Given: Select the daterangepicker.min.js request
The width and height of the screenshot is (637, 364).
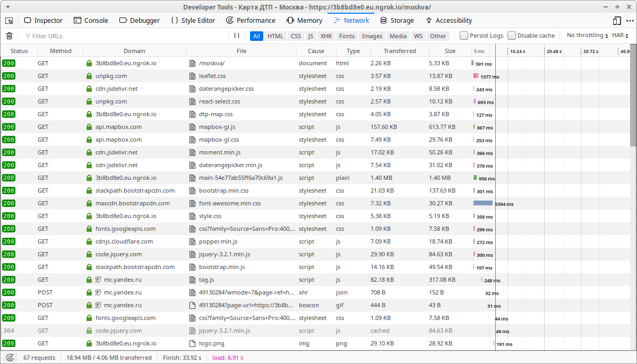Looking at the screenshot, I should coord(315,165).
